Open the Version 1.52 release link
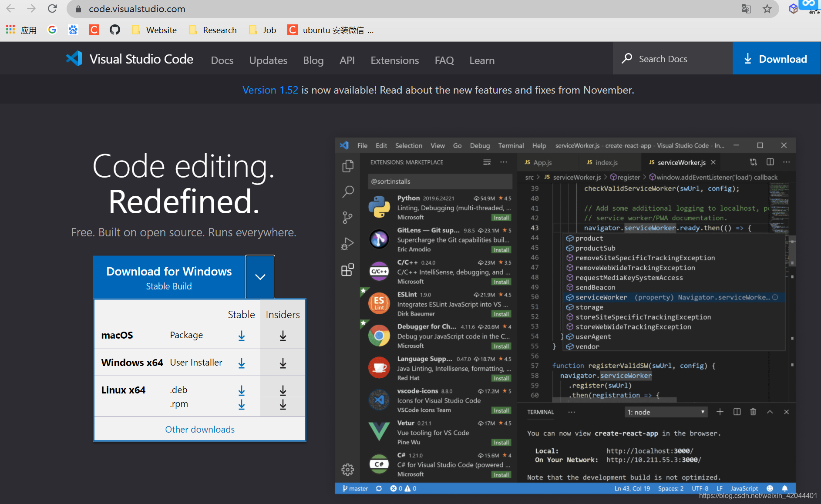 [270, 90]
